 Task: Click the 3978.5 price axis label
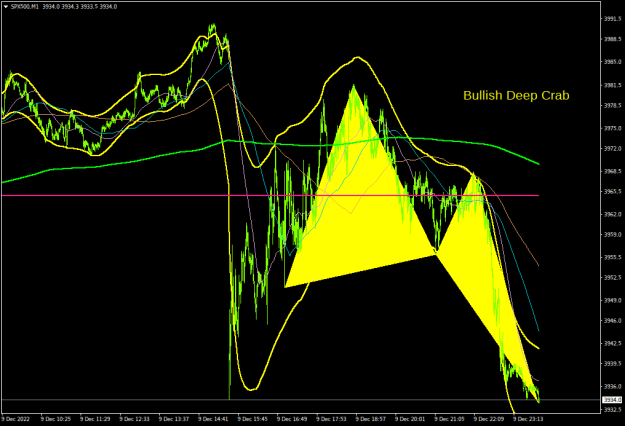[613, 106]
